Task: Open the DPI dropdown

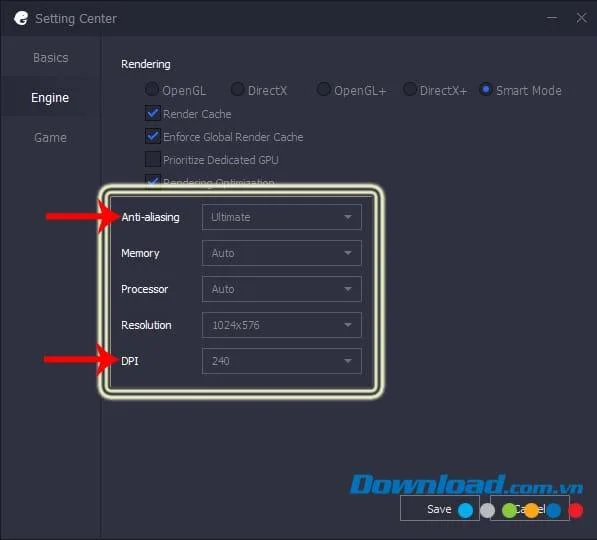Action: (281, 361)
